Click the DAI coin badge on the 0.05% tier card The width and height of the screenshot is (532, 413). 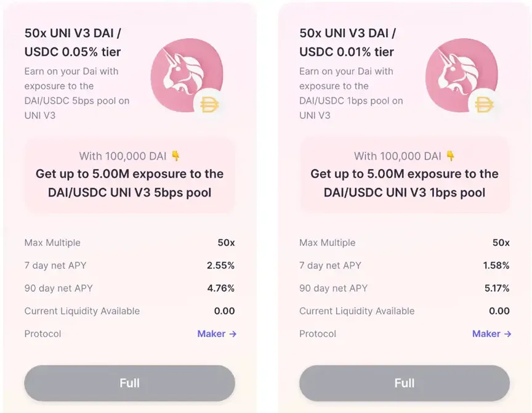pyautogui.click(x=209, y=105)
